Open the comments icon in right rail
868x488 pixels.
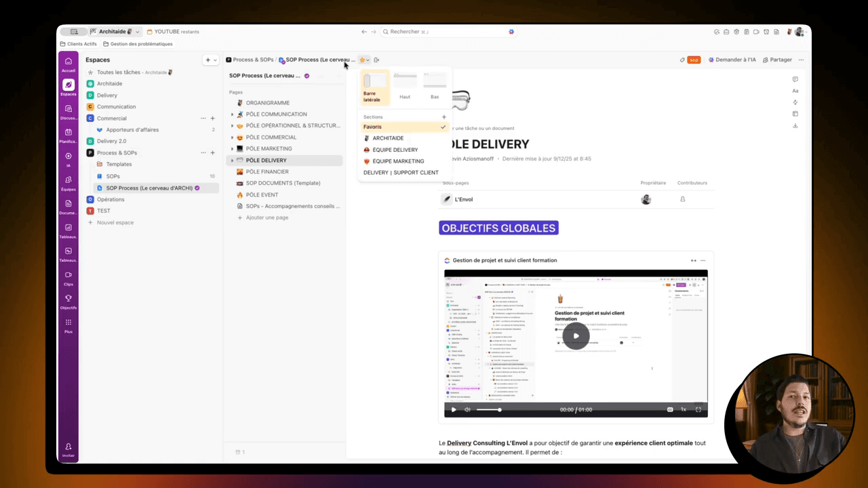(795, 79)
